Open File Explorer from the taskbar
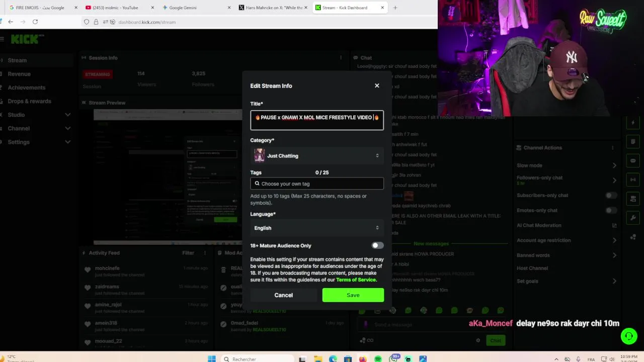 coord(318,359)
